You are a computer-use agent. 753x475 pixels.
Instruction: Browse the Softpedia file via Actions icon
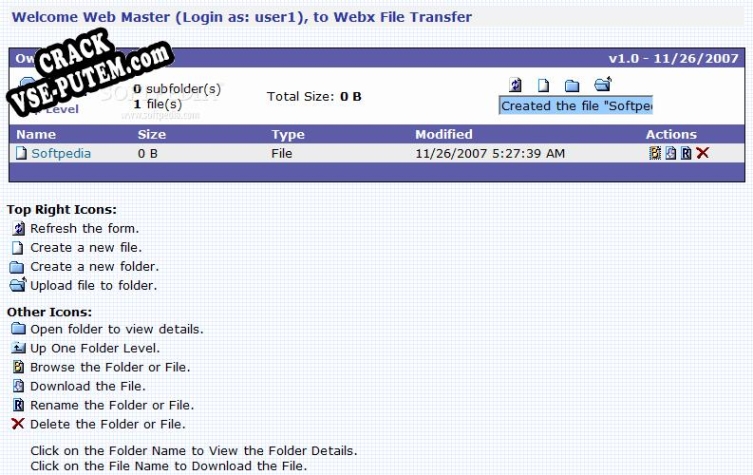coord(655,153)
